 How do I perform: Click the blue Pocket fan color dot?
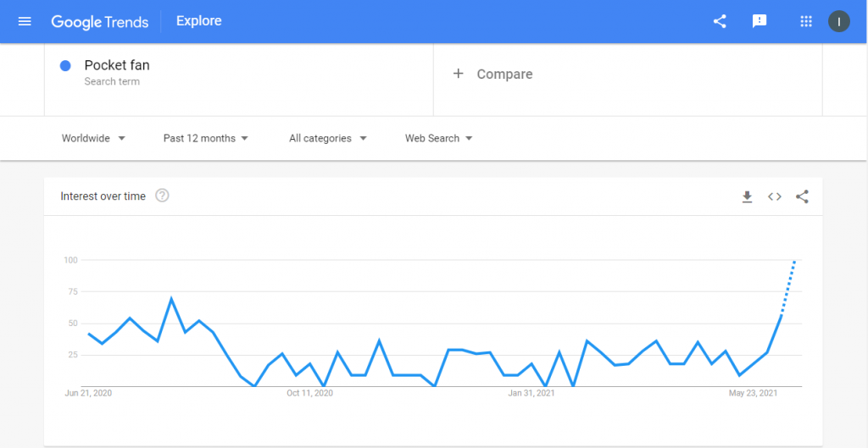coord(65,66)
